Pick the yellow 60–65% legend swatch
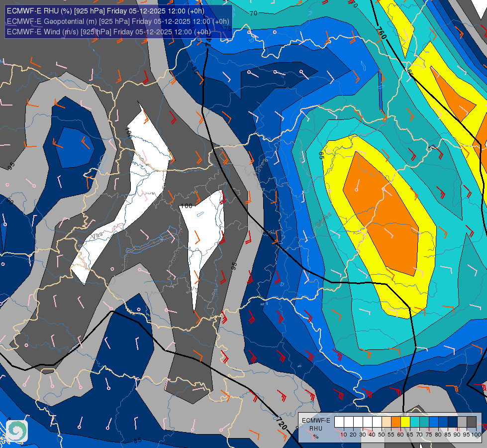Screen dimensions: 487x448 coord(405,422)
